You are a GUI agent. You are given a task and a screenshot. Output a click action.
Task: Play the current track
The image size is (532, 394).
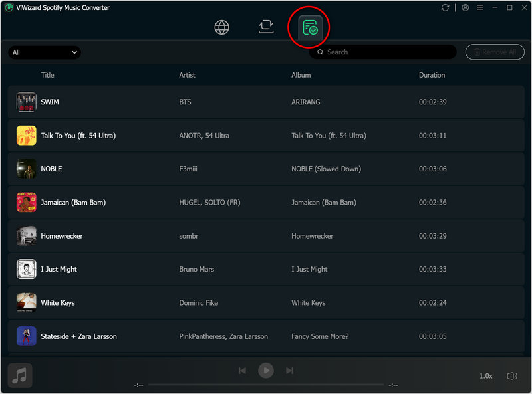tap(266, 371)
